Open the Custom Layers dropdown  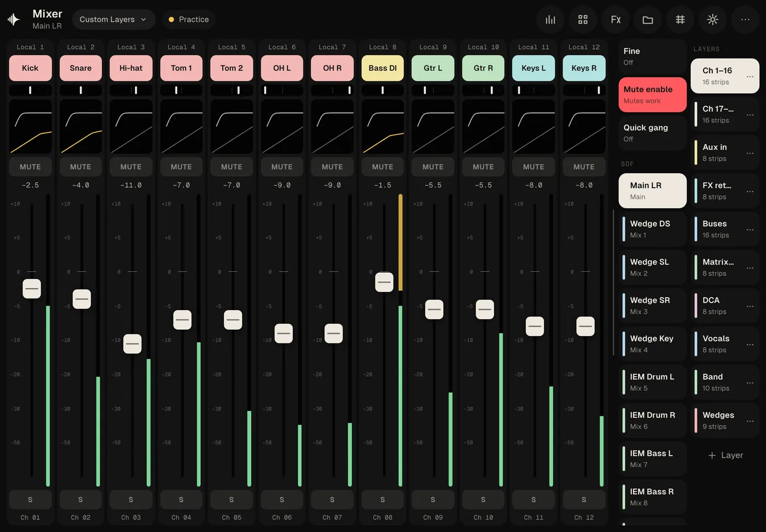click(x=113, y=20)
